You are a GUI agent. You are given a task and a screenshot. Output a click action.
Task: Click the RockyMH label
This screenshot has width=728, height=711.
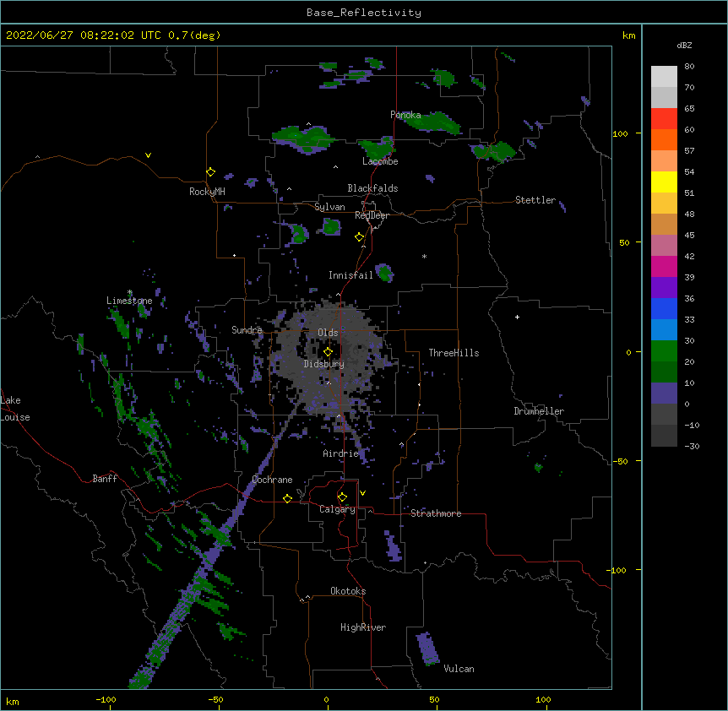point(207,192)
